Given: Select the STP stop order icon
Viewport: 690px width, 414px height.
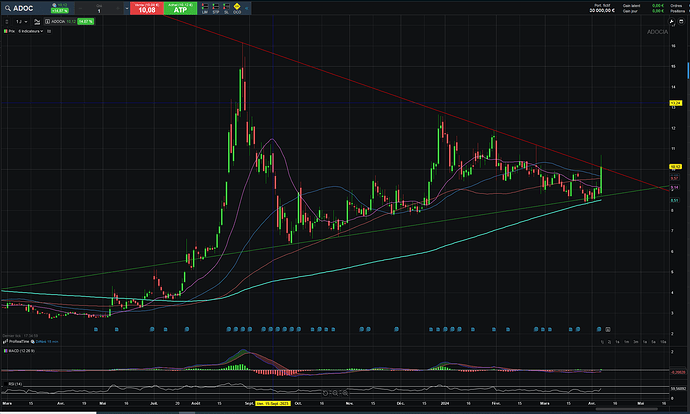Looking at the screenshot, I should (x=216, y=8).
